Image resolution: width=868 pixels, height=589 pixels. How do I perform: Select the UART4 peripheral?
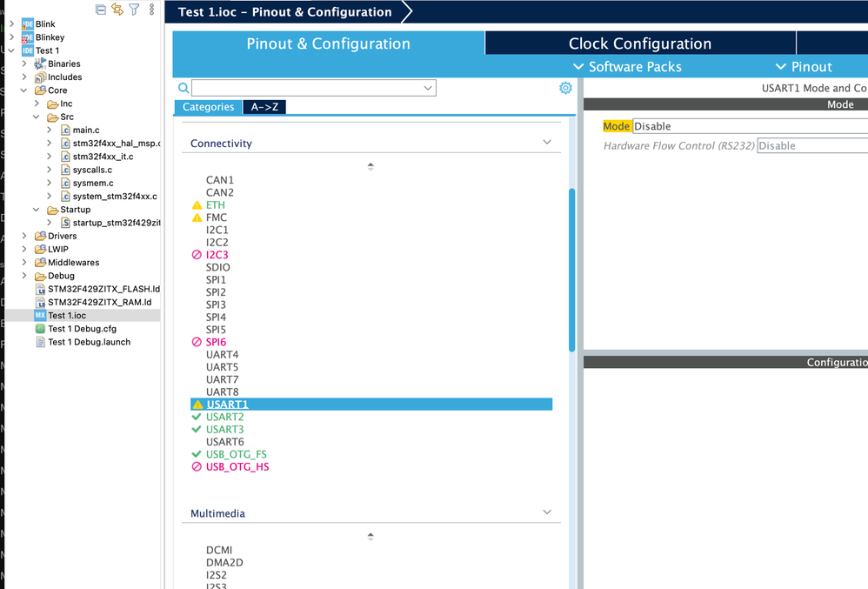[222, 354]
